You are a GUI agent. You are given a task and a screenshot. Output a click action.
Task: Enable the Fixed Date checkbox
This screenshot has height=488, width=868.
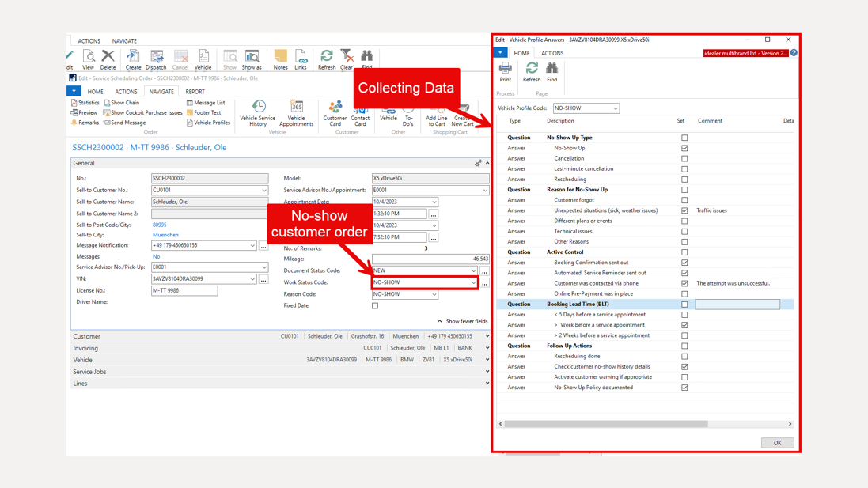[374, 305]
